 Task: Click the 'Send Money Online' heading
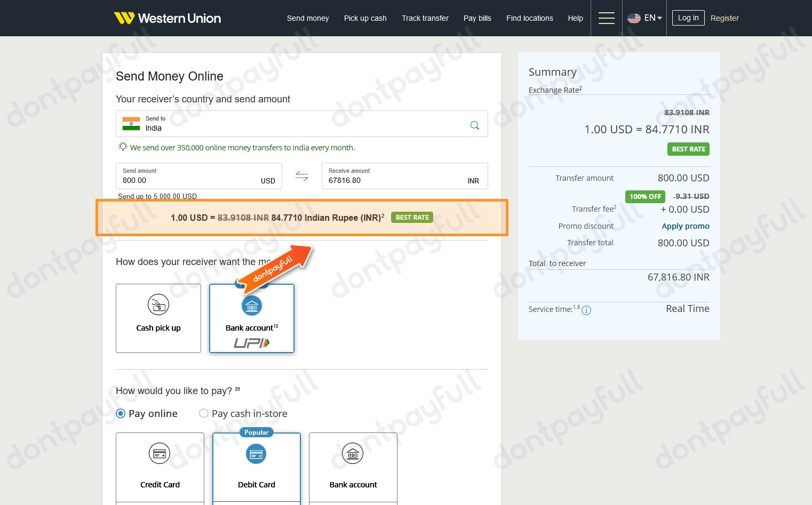click(x=170, y=76)
